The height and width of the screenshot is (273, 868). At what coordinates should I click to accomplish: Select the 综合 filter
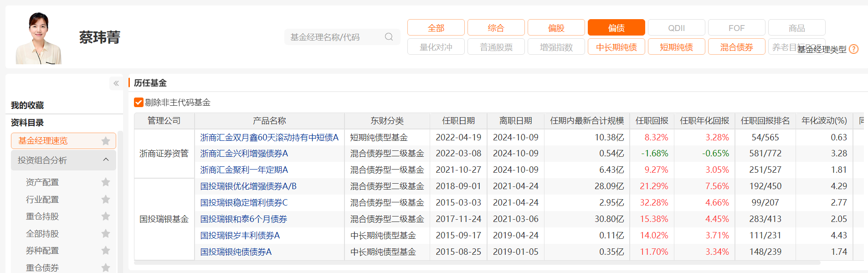496,27
